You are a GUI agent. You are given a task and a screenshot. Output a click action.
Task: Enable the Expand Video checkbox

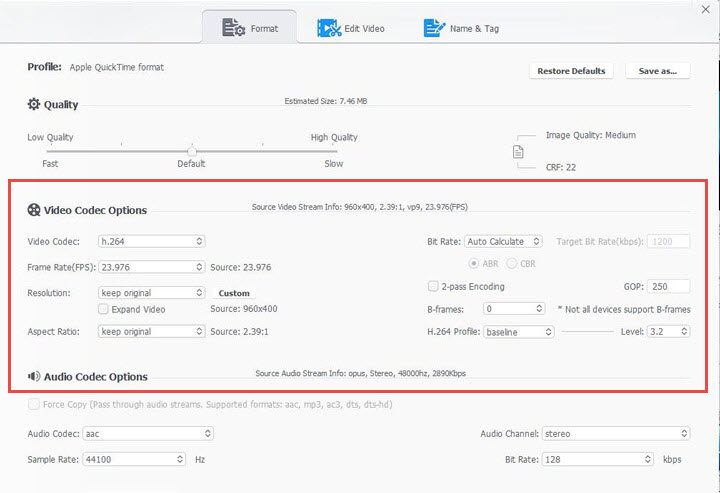(103, 309)
